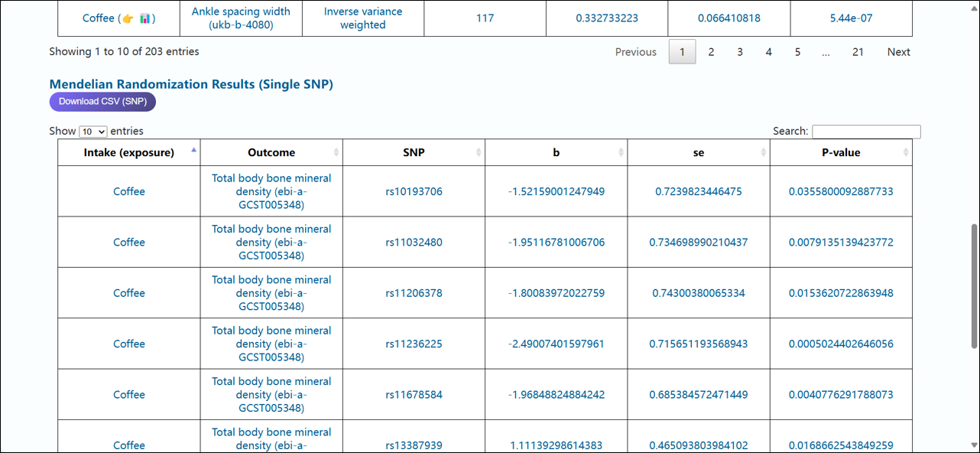Focus the Search input field
The width and height of the screenshot is (980, 453).
tap(866, 132)
